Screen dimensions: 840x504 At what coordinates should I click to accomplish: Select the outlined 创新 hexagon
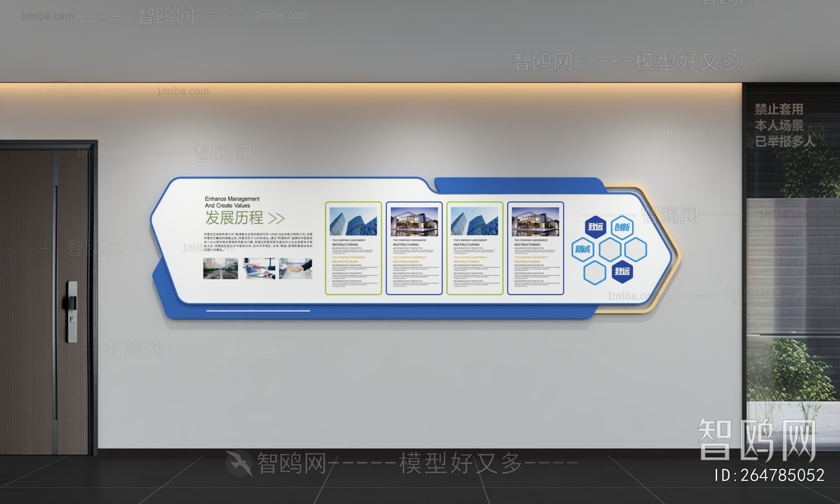(622, 227)
